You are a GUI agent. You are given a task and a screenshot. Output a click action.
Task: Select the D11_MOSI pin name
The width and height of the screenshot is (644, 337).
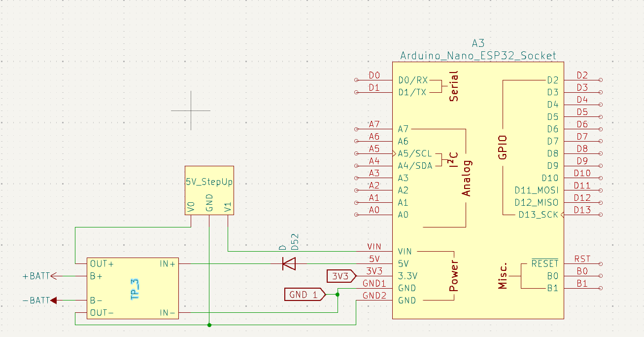[537, 190]
